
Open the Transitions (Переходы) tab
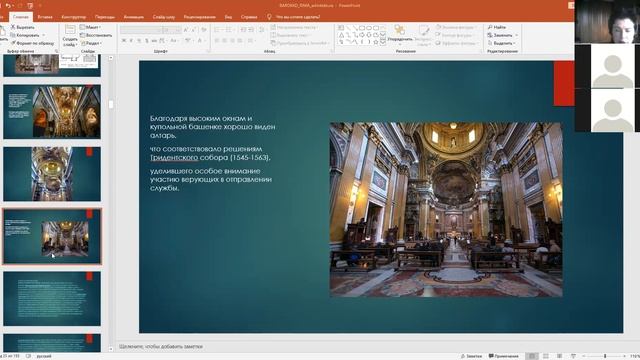tap(104, 17)
